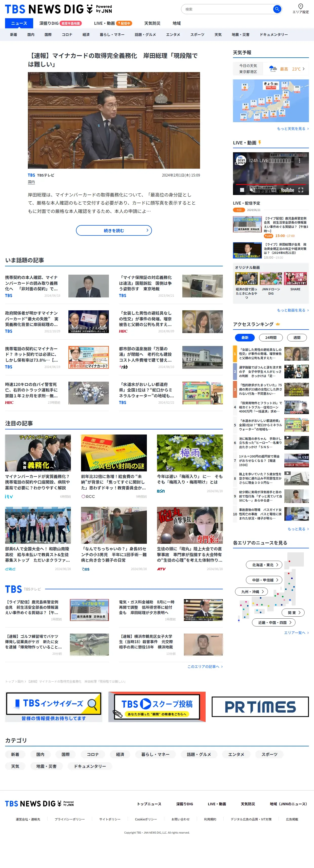This screenshot has width=314, height=868.
Task: Open the 鹿児島県警定例会見 live stream schedule item
Action: click(271, 227)
